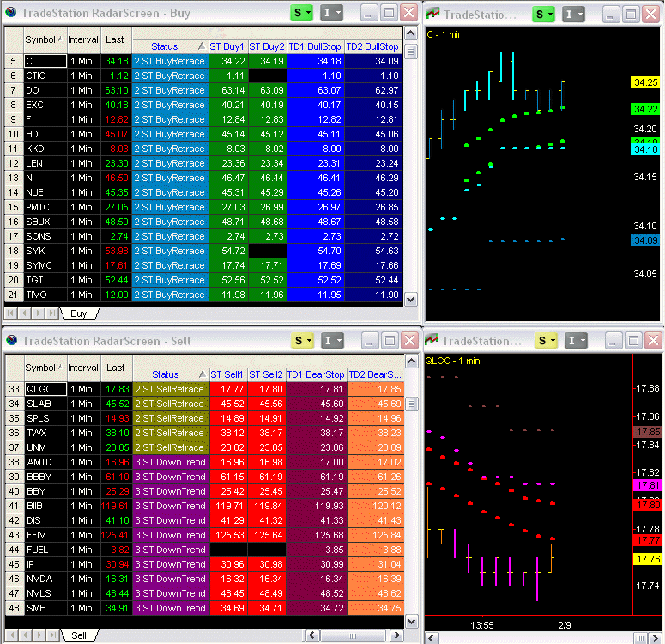This screenshot has height=644, width=665.
Task: Open the yellow S symbol-link dropdown in the Sell RadarScreen
Action: click(x=302, y=341)
